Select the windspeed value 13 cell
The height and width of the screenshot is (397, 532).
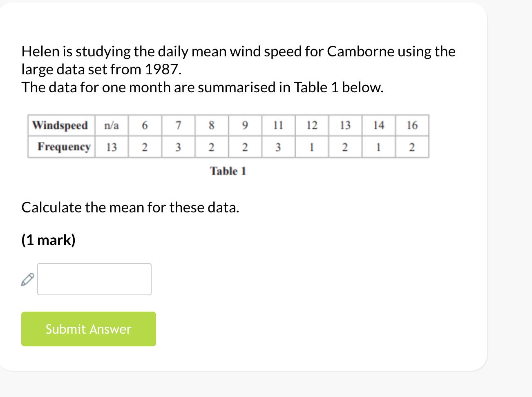(345, 125)
